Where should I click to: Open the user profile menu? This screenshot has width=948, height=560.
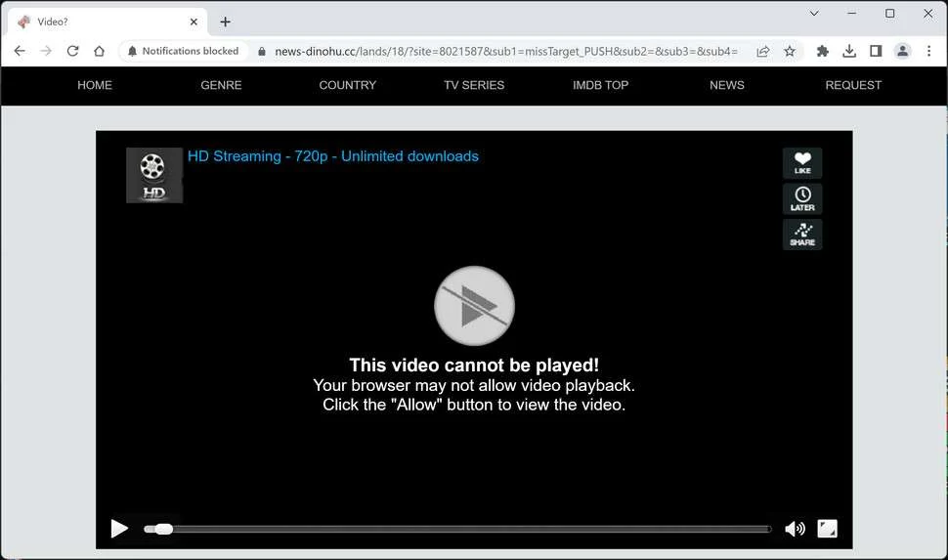(x=902, y=52)
